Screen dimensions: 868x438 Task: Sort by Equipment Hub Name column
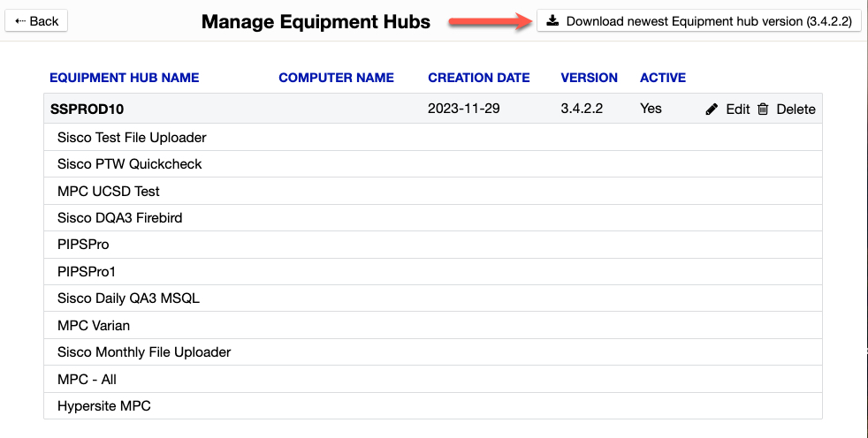click(124, 78)
